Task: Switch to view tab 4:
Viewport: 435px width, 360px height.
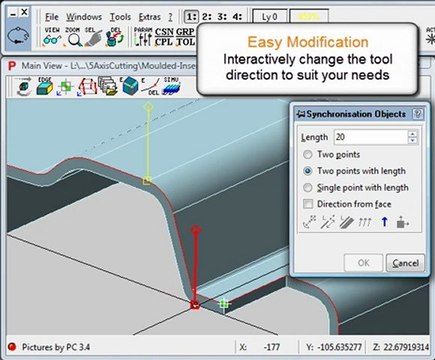Action: pyautogui.click(x=237, y=16)
